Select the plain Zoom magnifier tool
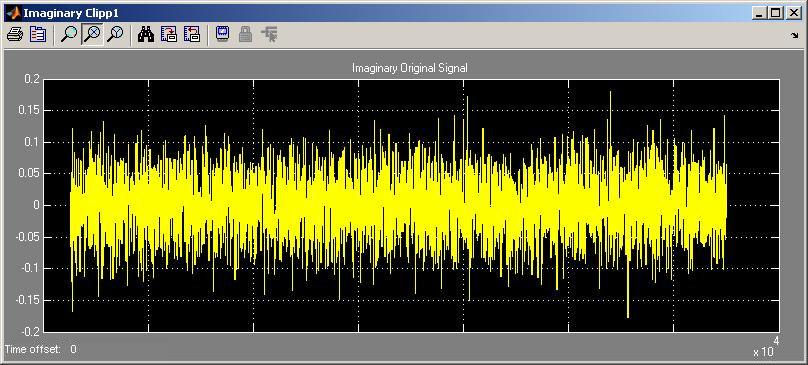This screenshot has width=808, height=365. (69, 35)
